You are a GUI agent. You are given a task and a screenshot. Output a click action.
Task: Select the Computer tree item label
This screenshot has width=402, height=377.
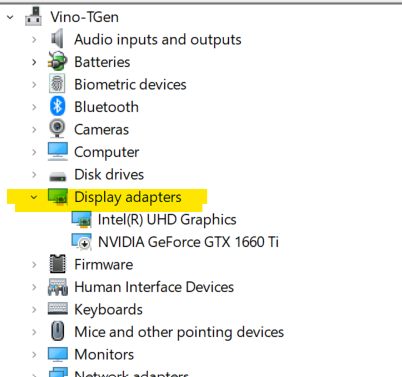[x=107, y=152]
